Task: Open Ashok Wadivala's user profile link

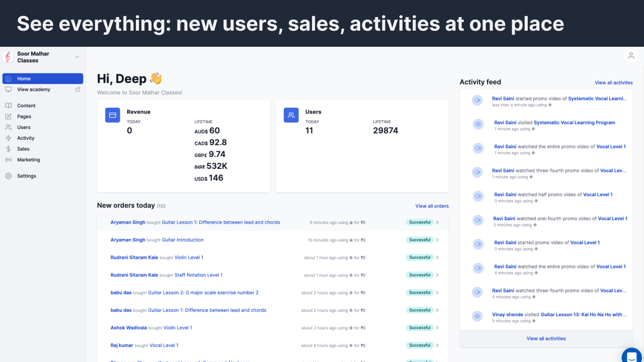Action: 129,328
